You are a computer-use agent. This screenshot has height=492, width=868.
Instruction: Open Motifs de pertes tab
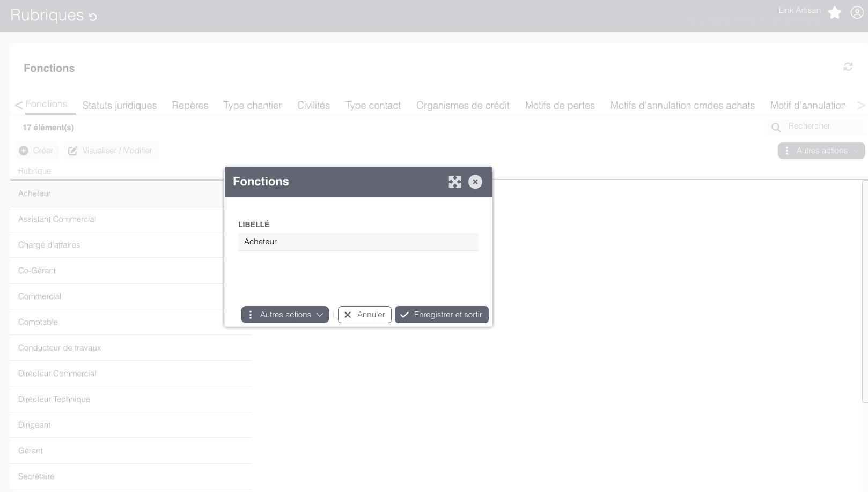(560, 106)
